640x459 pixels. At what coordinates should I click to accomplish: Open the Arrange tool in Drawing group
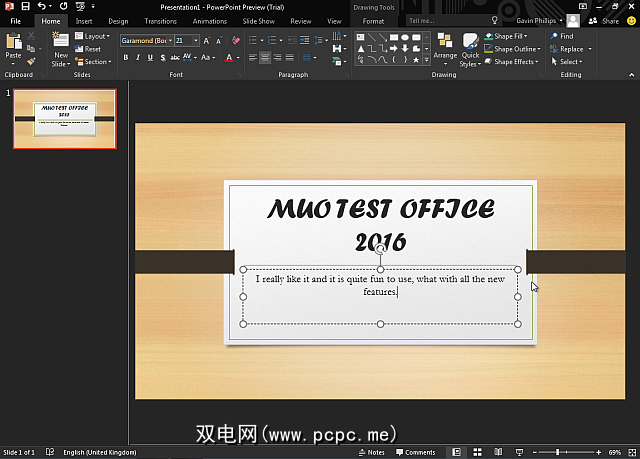445,47
